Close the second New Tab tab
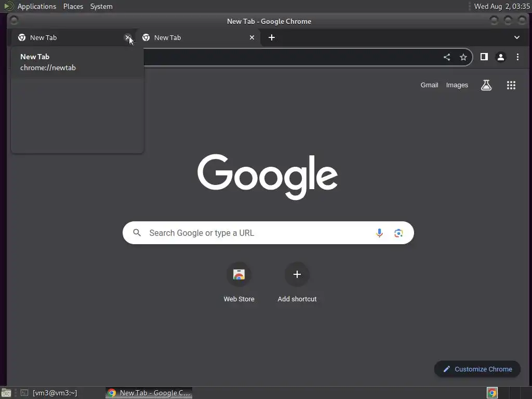532x399 pixels. (x=252, y=37)
